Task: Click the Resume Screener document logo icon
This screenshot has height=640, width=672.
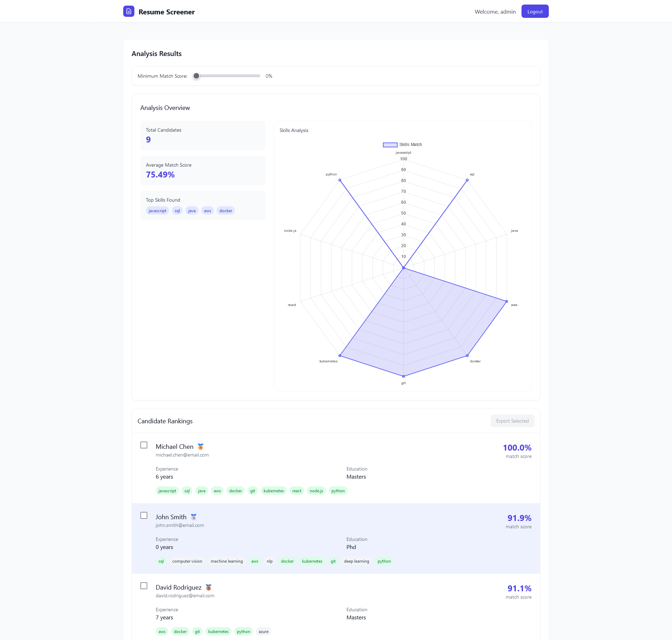Action: coord(128,11)
